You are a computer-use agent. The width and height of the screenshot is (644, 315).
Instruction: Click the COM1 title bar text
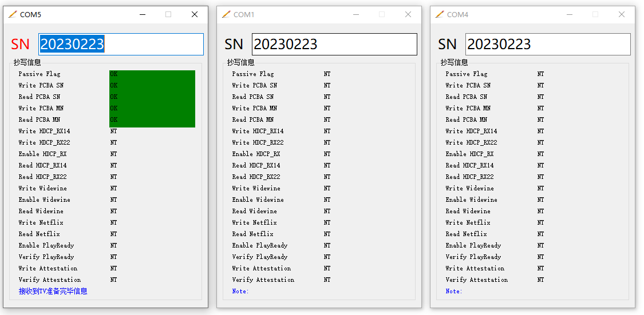point(244,14)
